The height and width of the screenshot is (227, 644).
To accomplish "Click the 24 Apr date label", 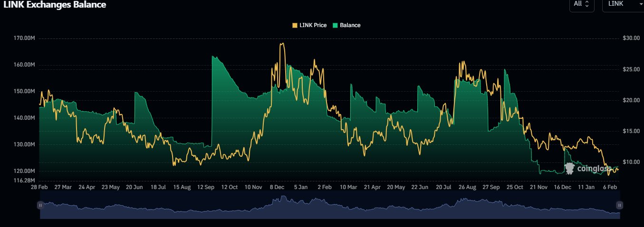I will [87, 188].
